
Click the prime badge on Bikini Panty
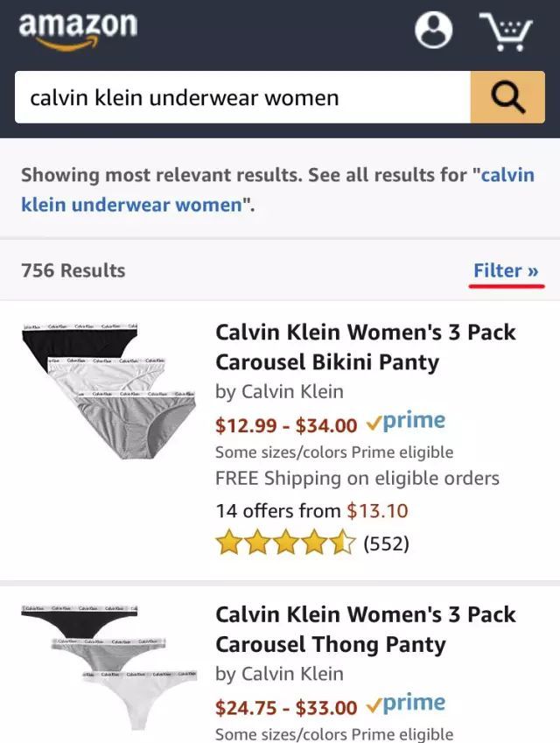click(406, 421)
